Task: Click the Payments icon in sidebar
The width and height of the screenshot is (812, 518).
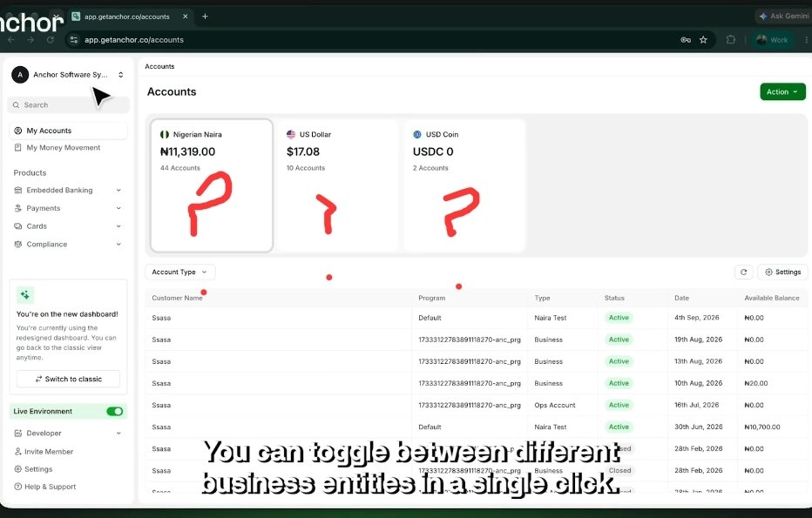Action: [18, 208]
